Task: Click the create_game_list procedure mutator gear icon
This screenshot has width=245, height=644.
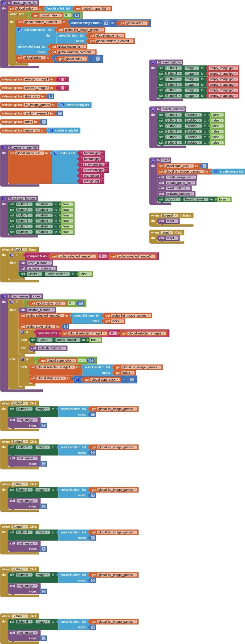Action: [4, 3]
